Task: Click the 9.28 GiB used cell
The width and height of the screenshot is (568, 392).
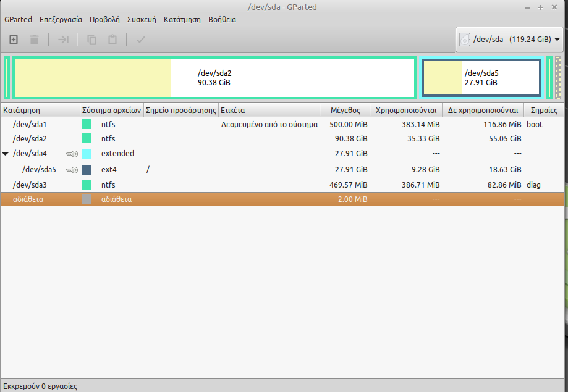Action: (426, 170)
